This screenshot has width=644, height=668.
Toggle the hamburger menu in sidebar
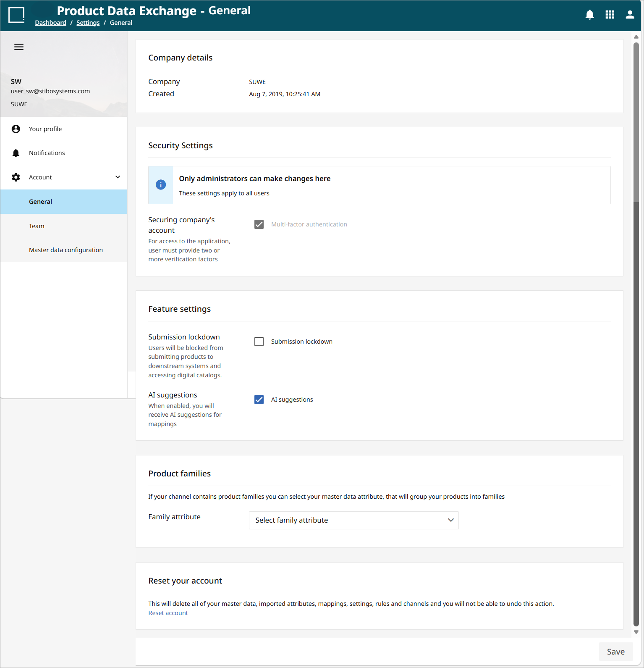pos(19,47)
